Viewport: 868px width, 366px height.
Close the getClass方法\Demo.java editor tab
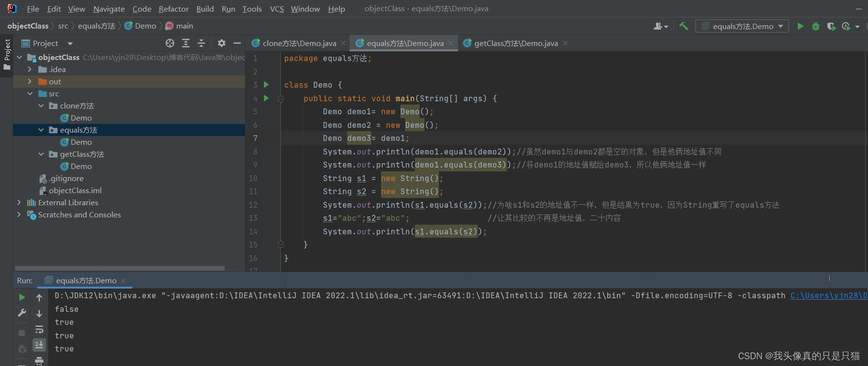pos(565,43)
